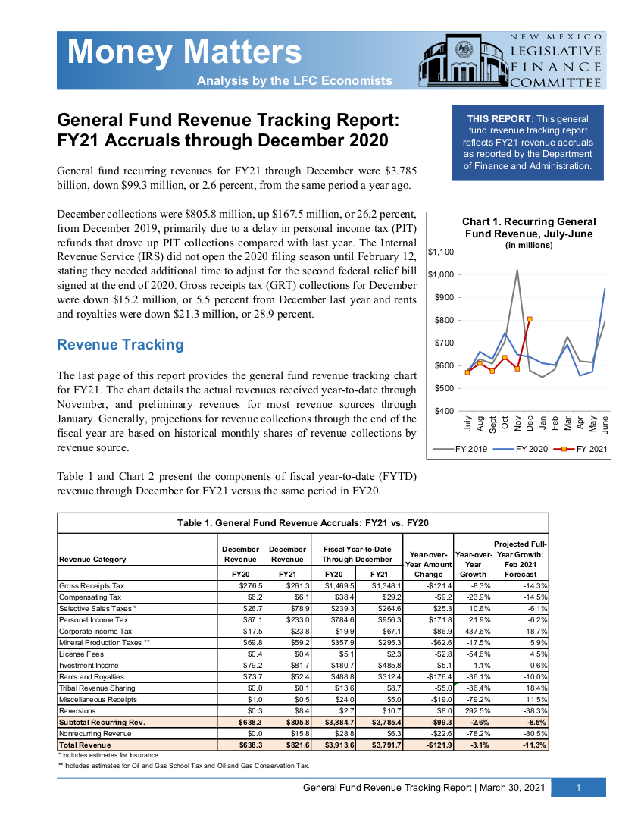This screenshot has width=644, height=834.
Task: Click the General Fund Revenue Tracking Report headline
Action: pos(228,130)
